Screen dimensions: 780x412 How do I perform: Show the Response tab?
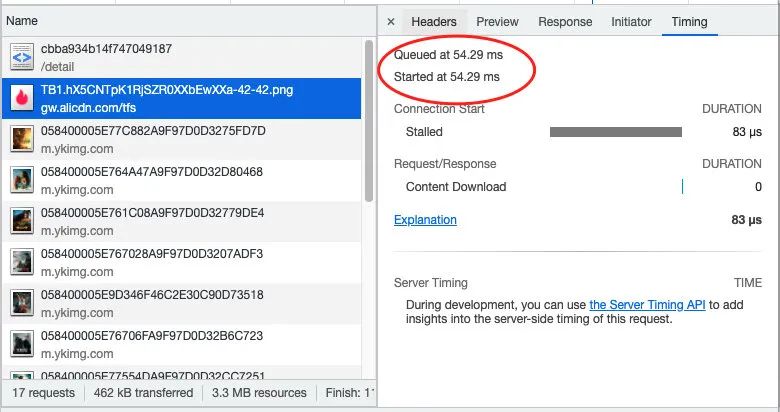565,22
